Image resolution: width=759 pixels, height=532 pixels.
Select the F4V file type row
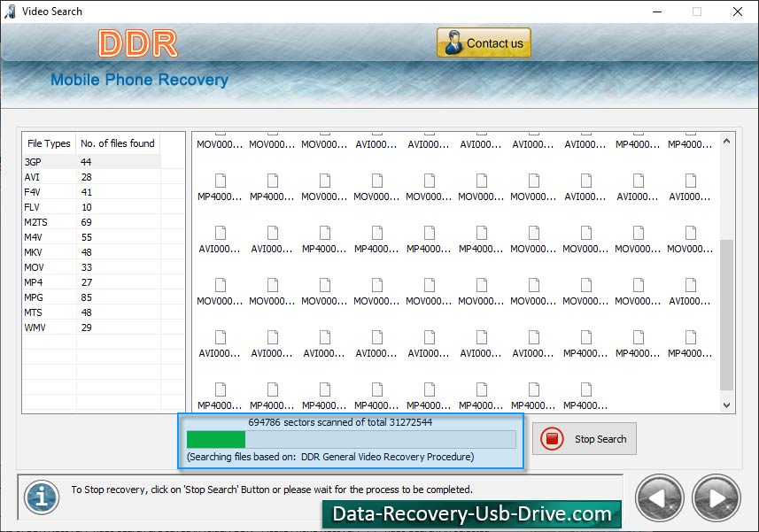click(x=91, y=192)
